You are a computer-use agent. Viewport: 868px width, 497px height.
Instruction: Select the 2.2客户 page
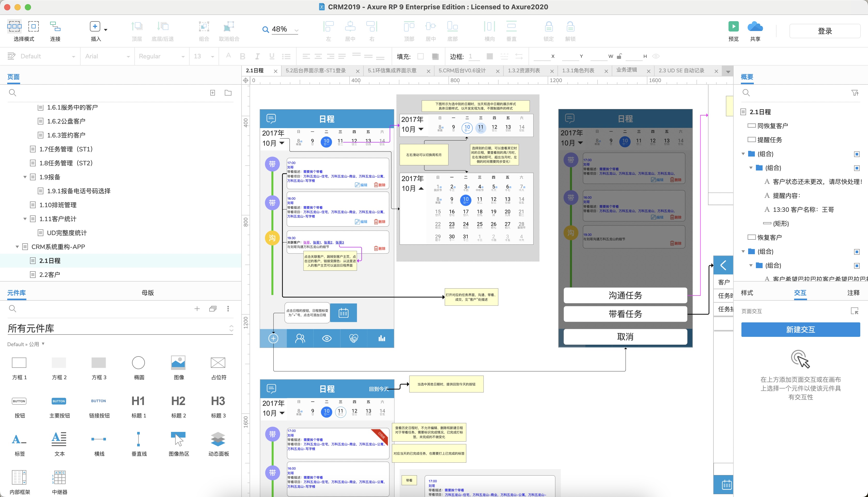click(50, 274)
